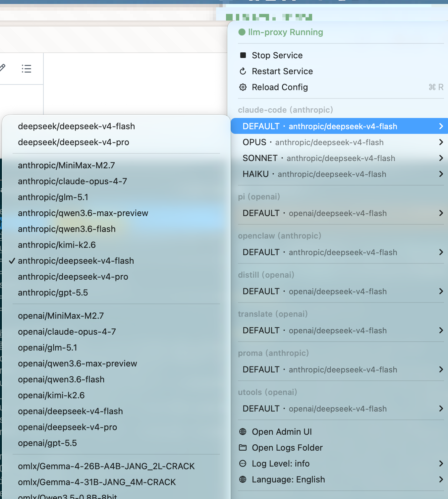The width and height of the screenshot is (448, 499).
Task: Click the claude-code (anthropic) section header
Action: (x=285, y=110)
